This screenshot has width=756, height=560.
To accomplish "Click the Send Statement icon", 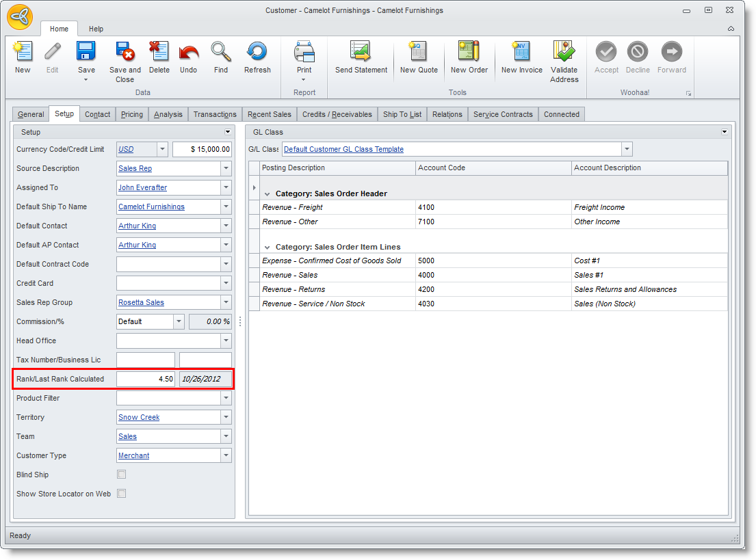I will [361, 53].
